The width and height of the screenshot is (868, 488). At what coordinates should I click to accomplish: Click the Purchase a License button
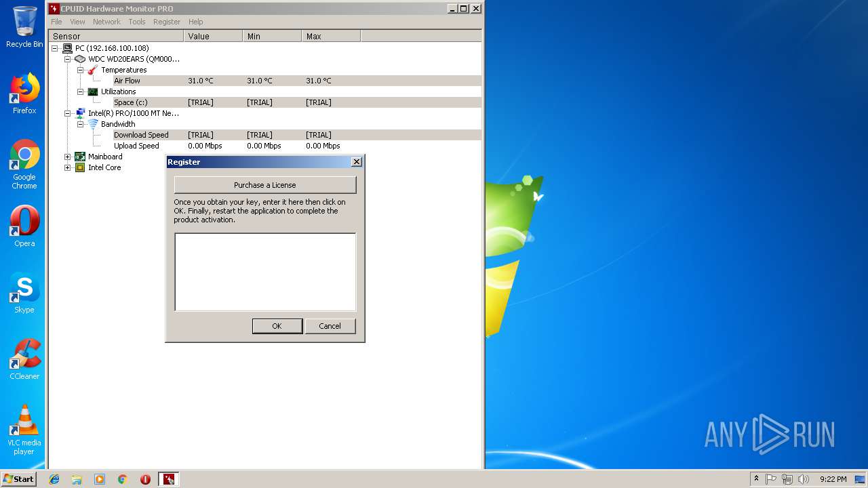(265, 185)
